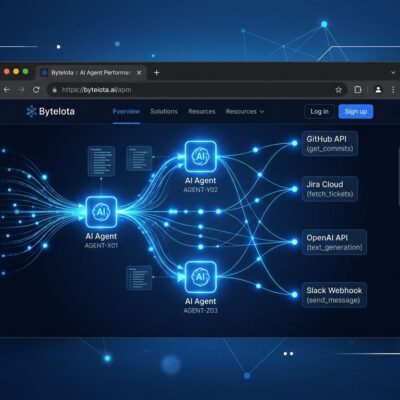Open the document panel left of AGENT-Z03
Image resolution: width=400 pixels, height=400 pixels.
(139, 278)
